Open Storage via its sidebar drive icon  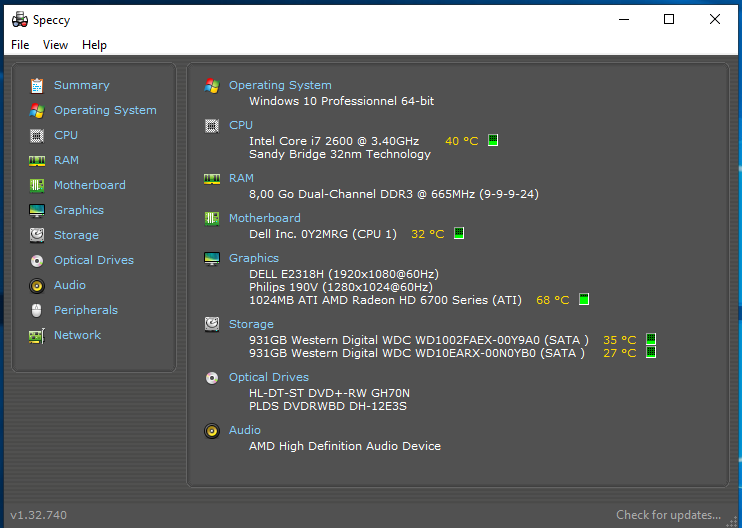click(x=37, y=235)
